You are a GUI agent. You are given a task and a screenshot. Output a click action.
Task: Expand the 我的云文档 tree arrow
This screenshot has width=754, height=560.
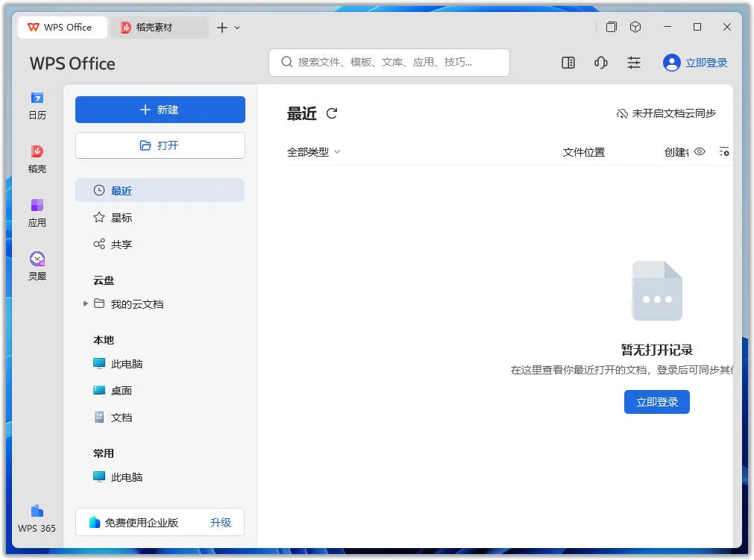point(85,303)
